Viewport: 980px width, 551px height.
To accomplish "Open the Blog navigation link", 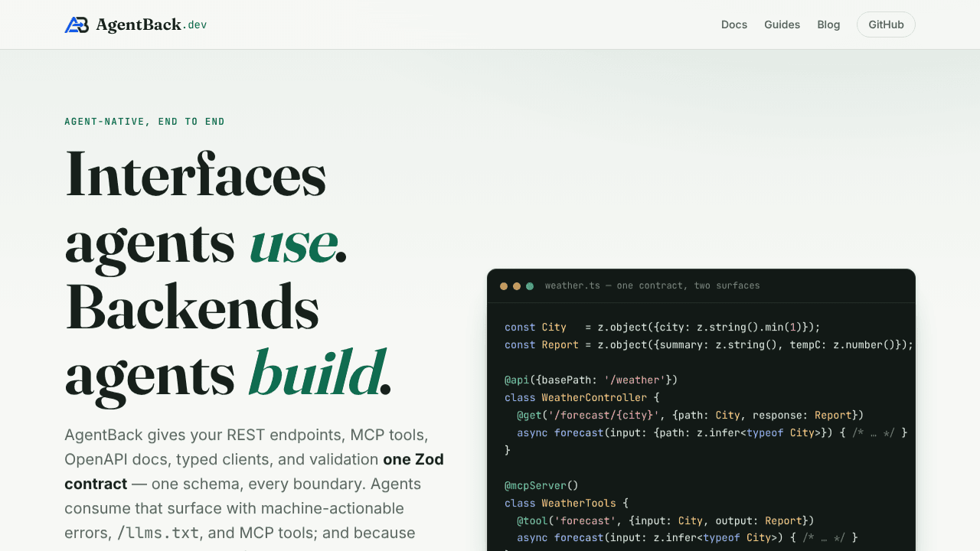I will pos(828,24).
